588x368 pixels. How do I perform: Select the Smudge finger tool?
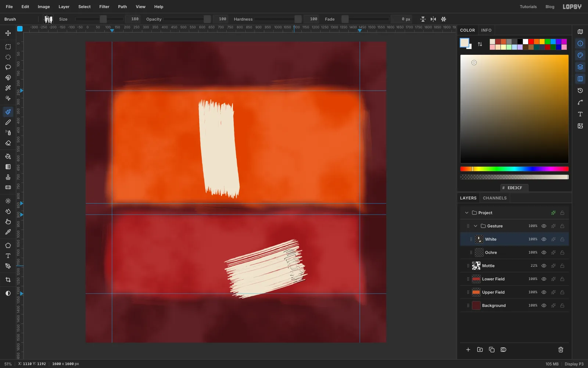(8, 222)
